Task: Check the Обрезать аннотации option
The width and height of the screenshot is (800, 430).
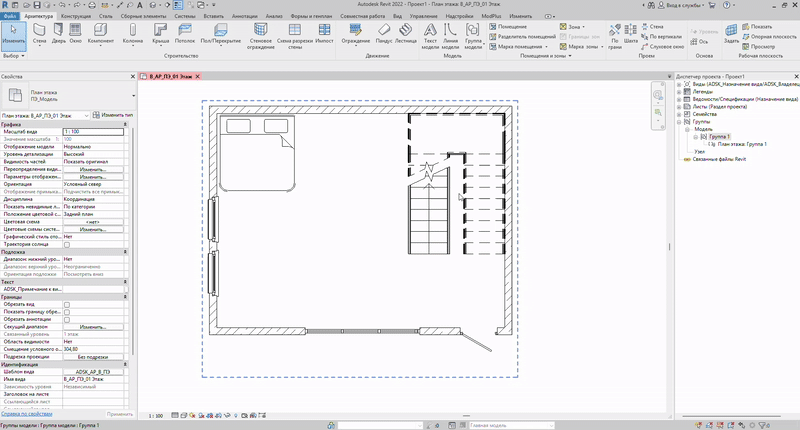Action: pos(67,319)
